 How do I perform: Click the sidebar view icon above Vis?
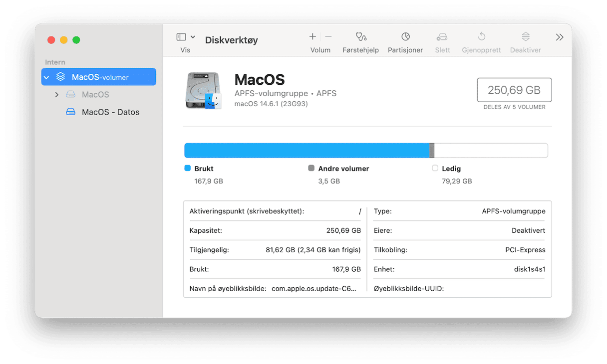181,37
